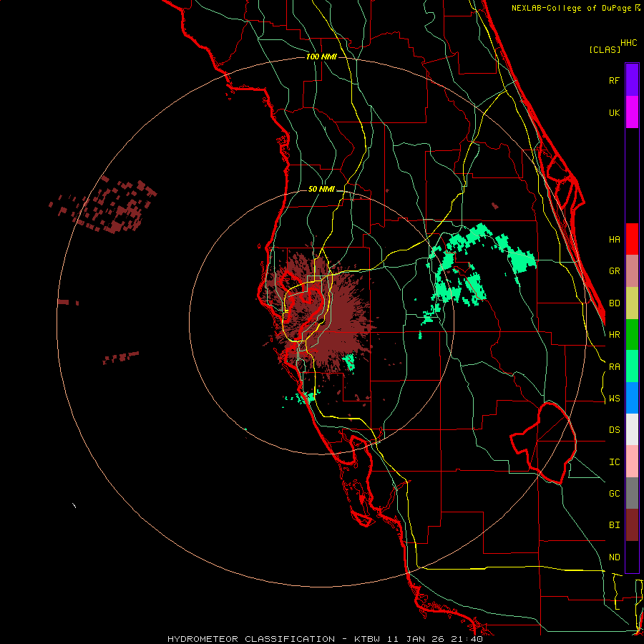Viewport: 644px width, 644px height.
Task: Click the GR legend label
Action: tap(614, 271)
